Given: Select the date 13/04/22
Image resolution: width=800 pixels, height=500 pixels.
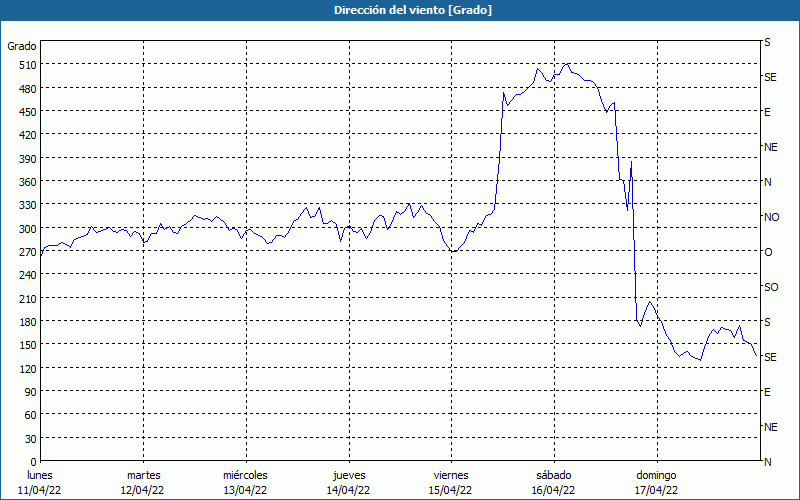Looking at the screenshot, I should coord(245,490).
